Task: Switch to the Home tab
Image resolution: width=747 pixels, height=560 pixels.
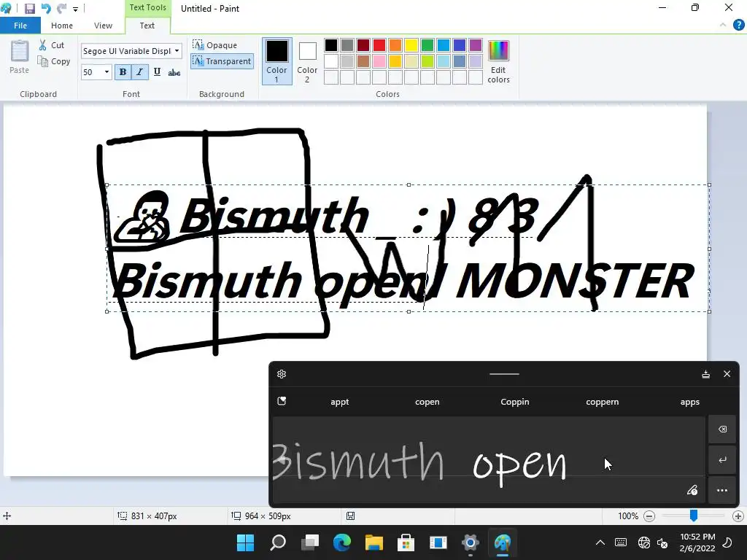Action: 62,26
